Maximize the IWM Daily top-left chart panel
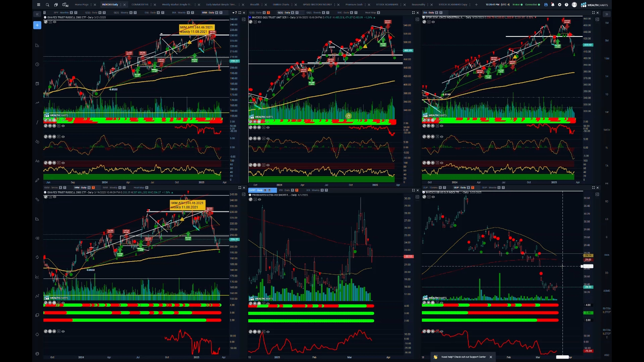644x362 pixels. [239, 13]
